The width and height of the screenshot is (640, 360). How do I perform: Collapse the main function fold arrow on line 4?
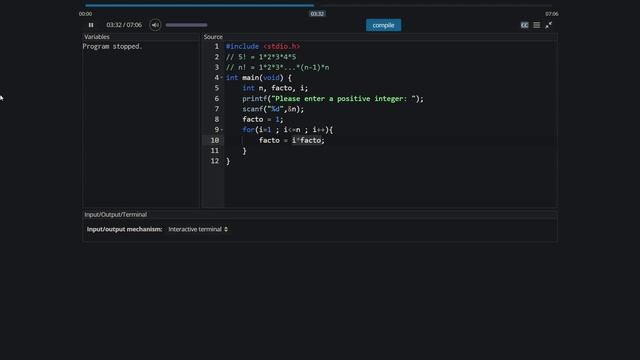click(222, 78)
